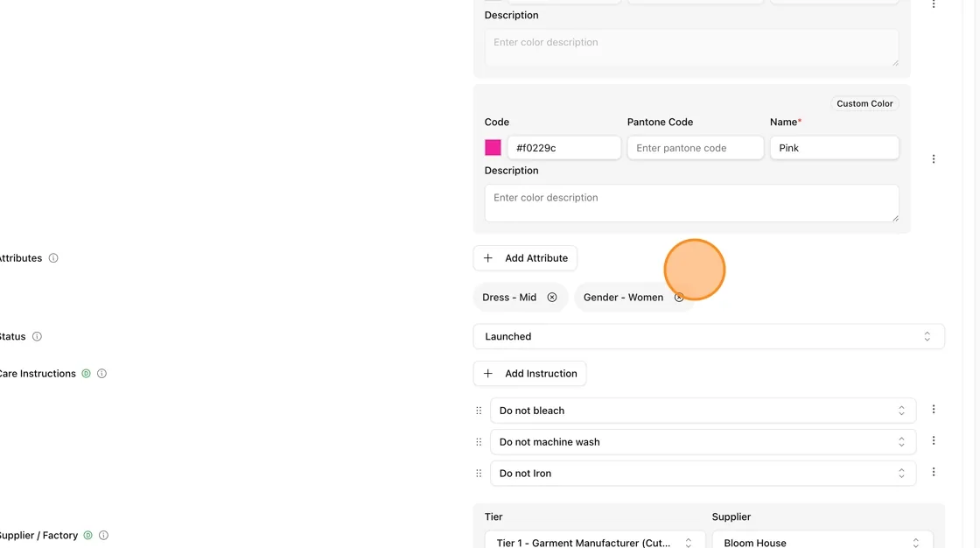
Task: Click green badge icon next to Supplier / Factory
Action: tap(88, 536)
